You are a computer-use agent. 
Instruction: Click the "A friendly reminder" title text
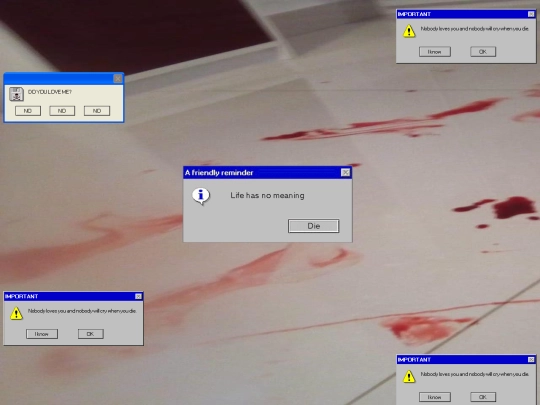(219, 173)
